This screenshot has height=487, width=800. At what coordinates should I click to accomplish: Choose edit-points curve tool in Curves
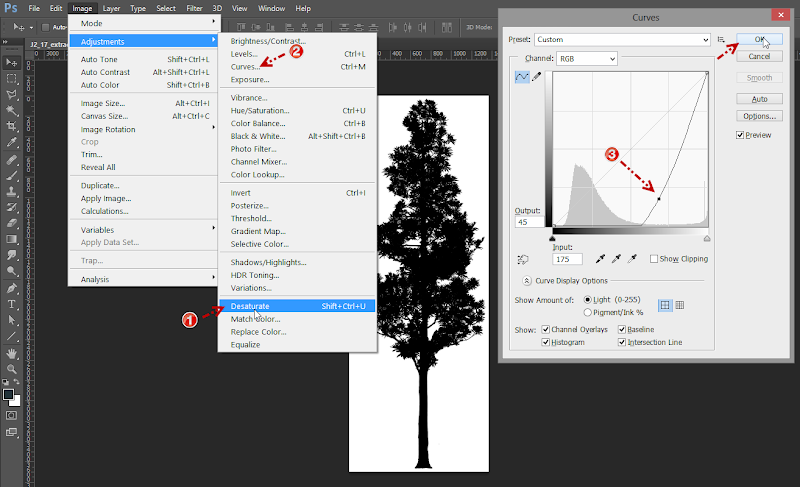[521, 77]
